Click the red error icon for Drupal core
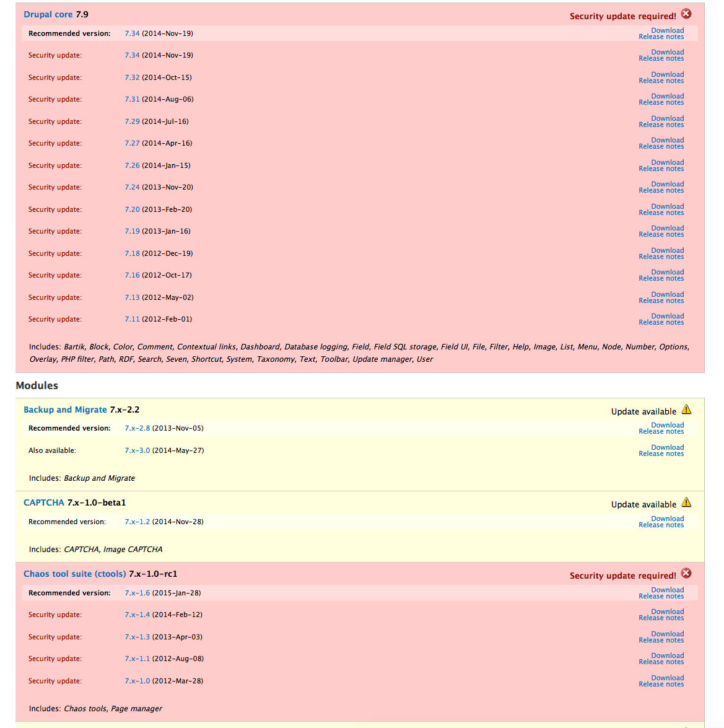 tap(686, 14)
